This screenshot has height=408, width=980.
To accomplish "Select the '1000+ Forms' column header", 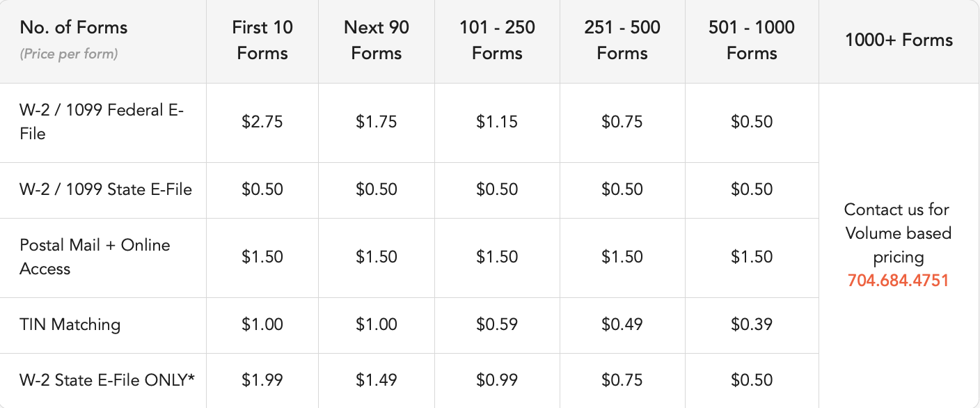I will pos(899,40).
